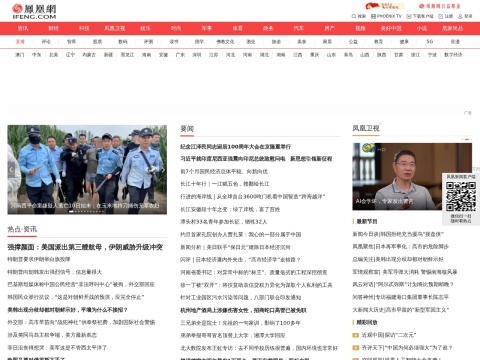Click the 下载客户端 text link

pyautogui.click(x=423, y=16)
